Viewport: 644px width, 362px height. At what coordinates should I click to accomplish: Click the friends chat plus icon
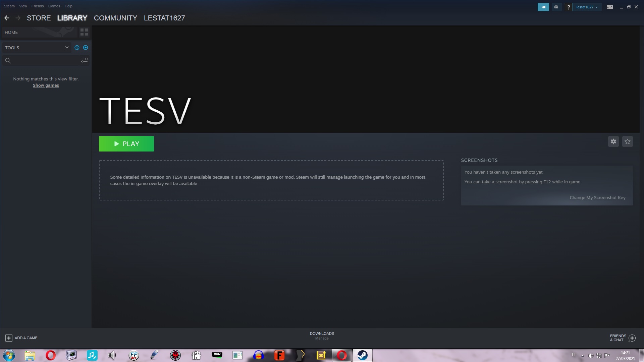pos(632,338)
